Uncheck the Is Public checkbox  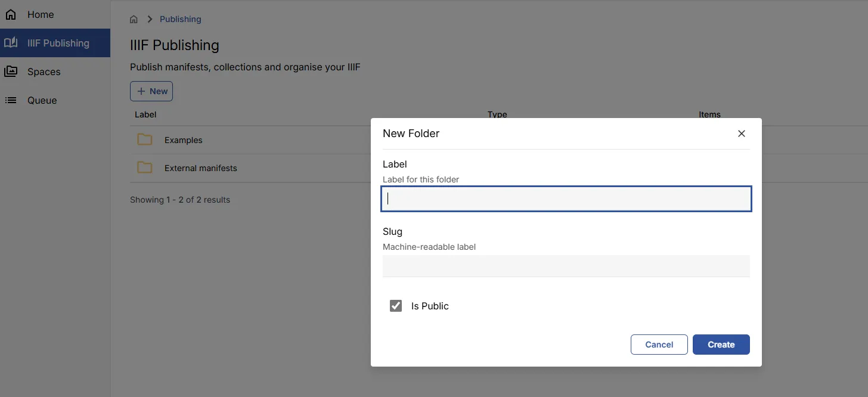(396, 305)
